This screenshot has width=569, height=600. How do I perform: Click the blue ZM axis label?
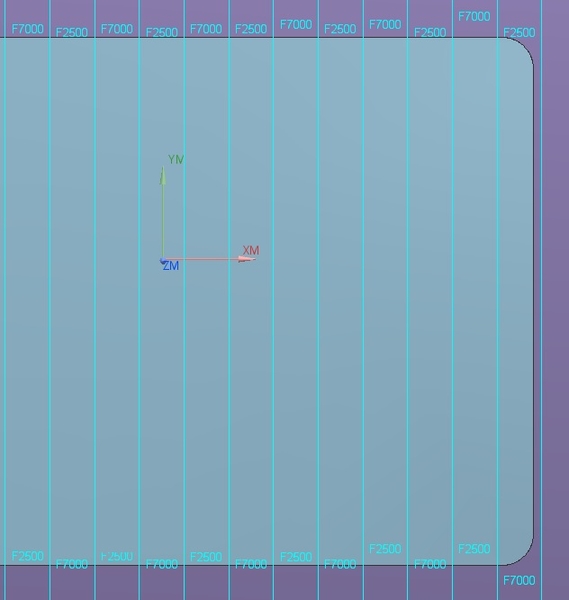pos(171,266)
